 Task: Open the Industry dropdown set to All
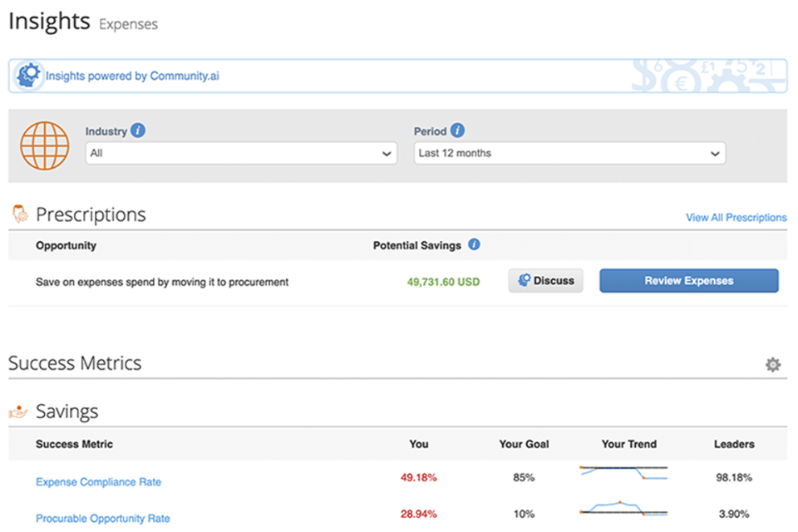pyautogui.click(x=241, y=153)
